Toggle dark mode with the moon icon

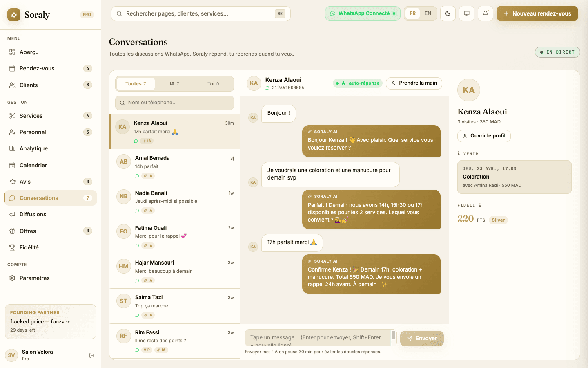[448, 13]
